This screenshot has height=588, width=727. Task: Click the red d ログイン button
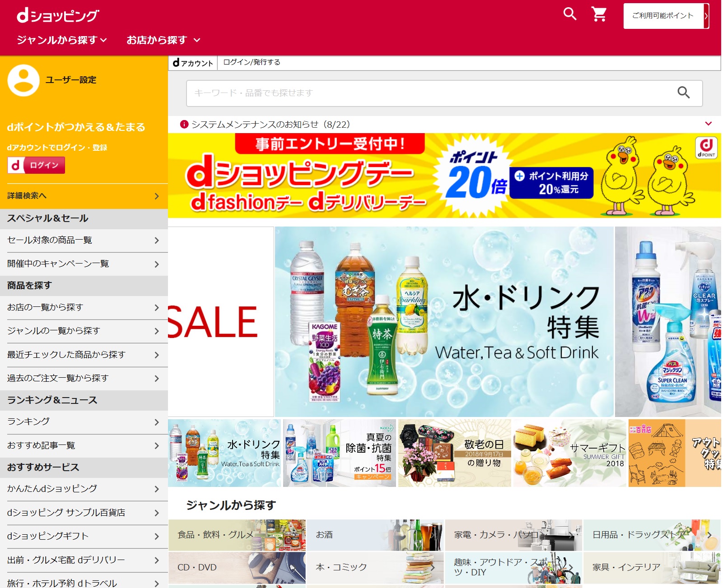click(36, 165)
